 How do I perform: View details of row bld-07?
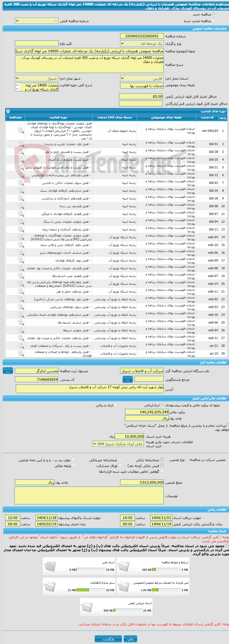(21, 214)
